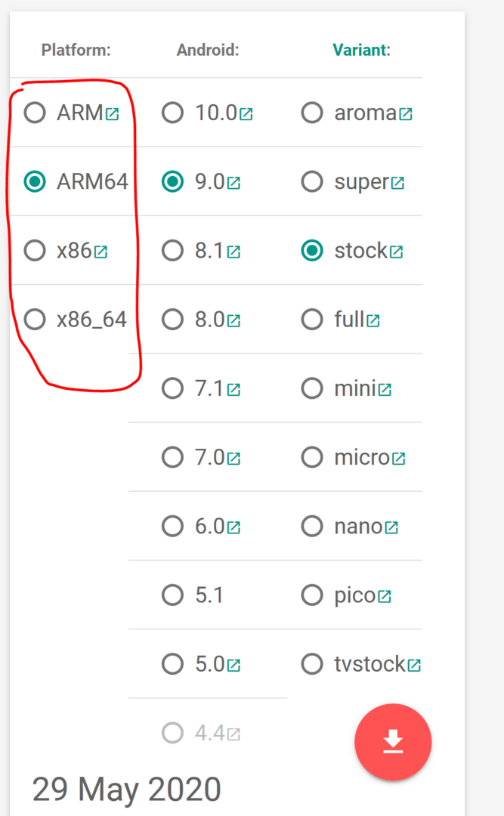Select the super variant radio button
The height and width of the screenshot is (816, 504).
312,181
